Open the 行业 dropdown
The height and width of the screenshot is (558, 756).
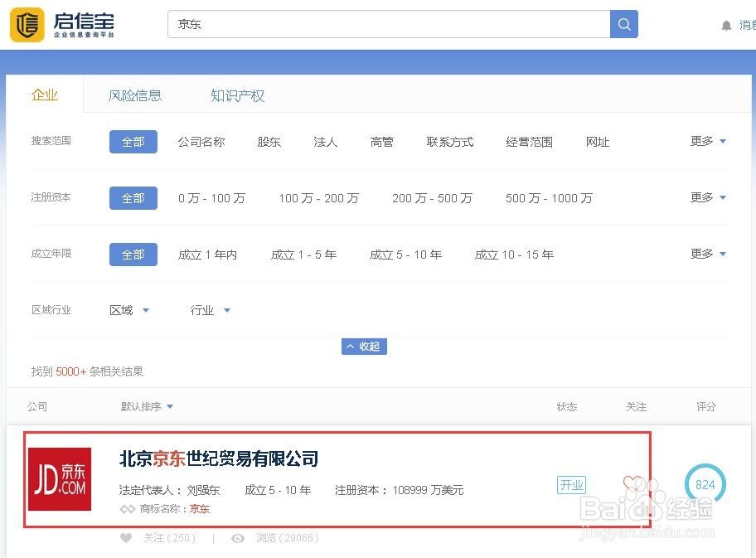(211, 310)
